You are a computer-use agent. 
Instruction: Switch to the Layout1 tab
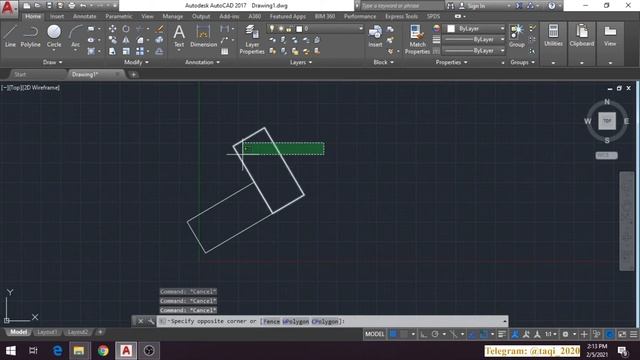point(47,332)
